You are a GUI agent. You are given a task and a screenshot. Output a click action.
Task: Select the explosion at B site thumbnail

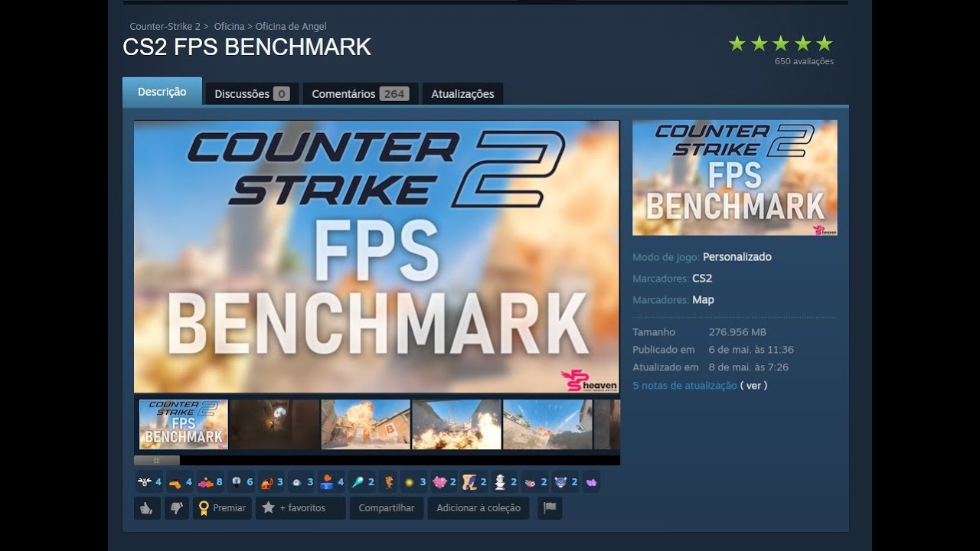click(366, 424)
